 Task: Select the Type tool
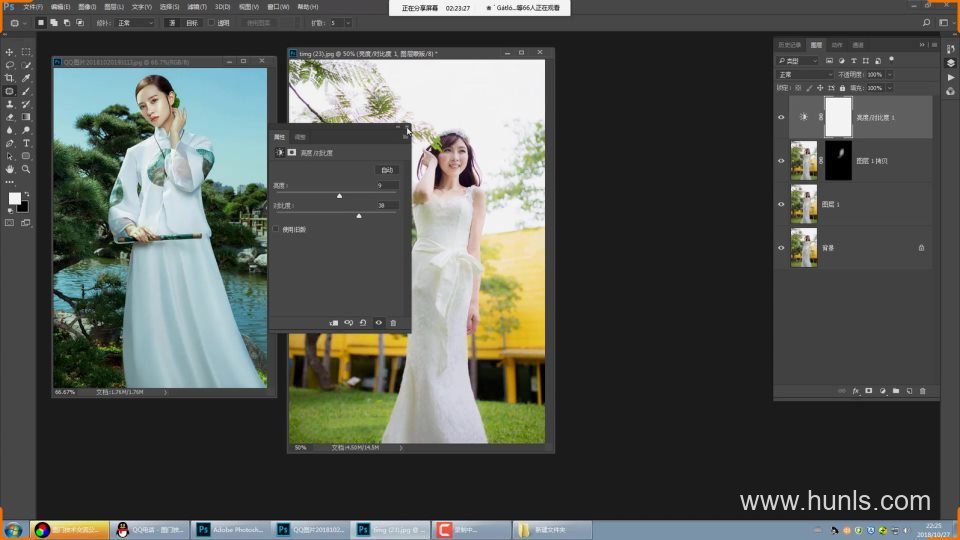[x=26, y=143]
